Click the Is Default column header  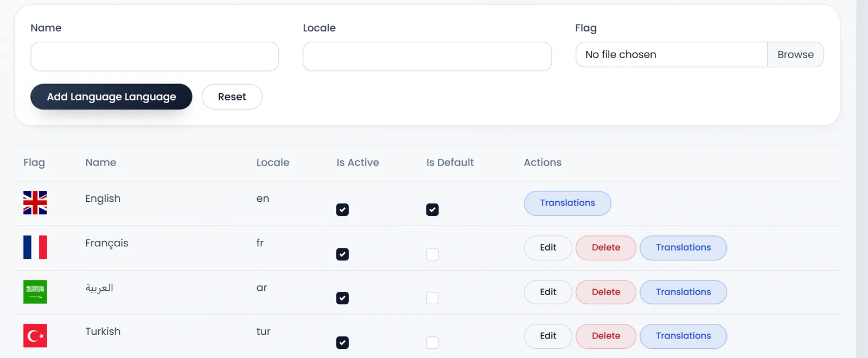pyautogui.click(x=450, y=162)
